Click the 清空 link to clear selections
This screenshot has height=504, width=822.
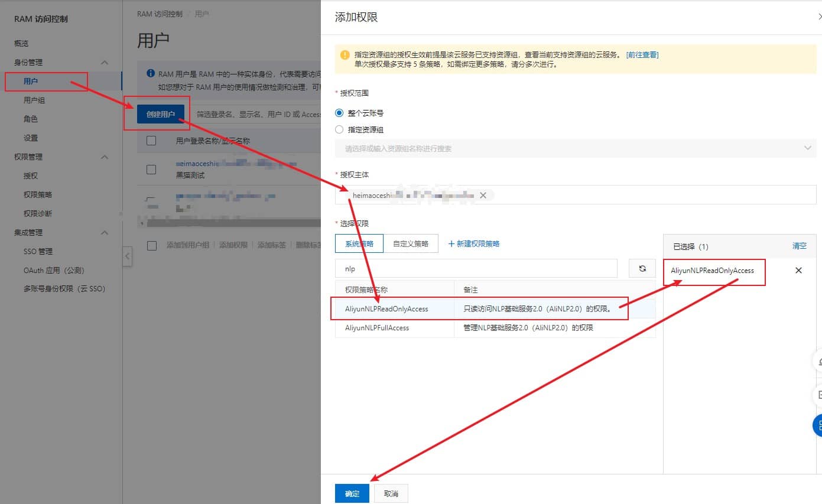pyautogui.click(x=799, y=246)
